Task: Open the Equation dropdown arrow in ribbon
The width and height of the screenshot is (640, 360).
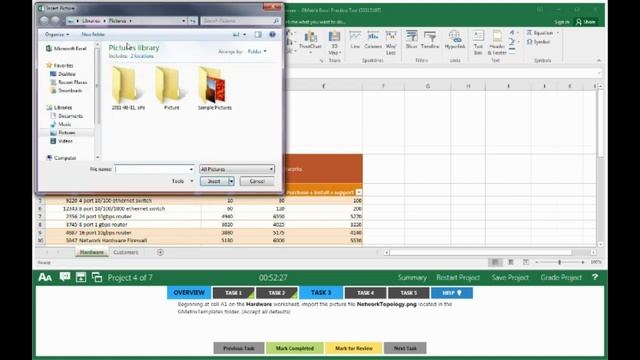Action: (558, 33)
